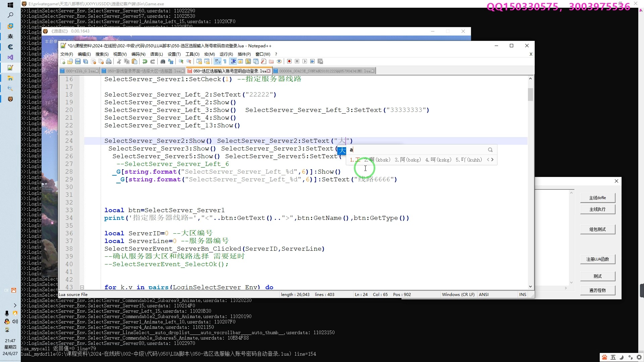Screen dimensions: 644x362
Task: Click the Cut scissors icon
Action: pos(119,61)
